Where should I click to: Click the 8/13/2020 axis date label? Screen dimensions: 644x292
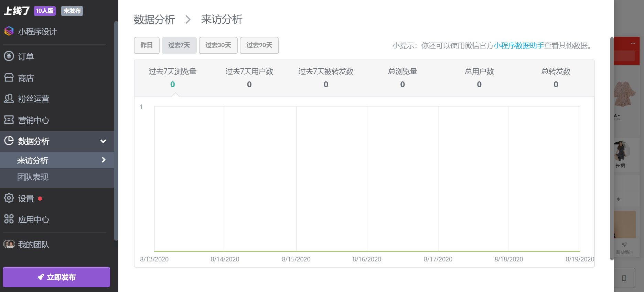tap(154, 259)
